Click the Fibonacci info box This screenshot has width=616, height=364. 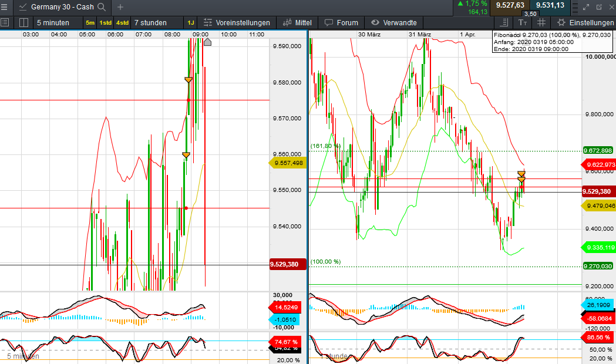(553, 42)
